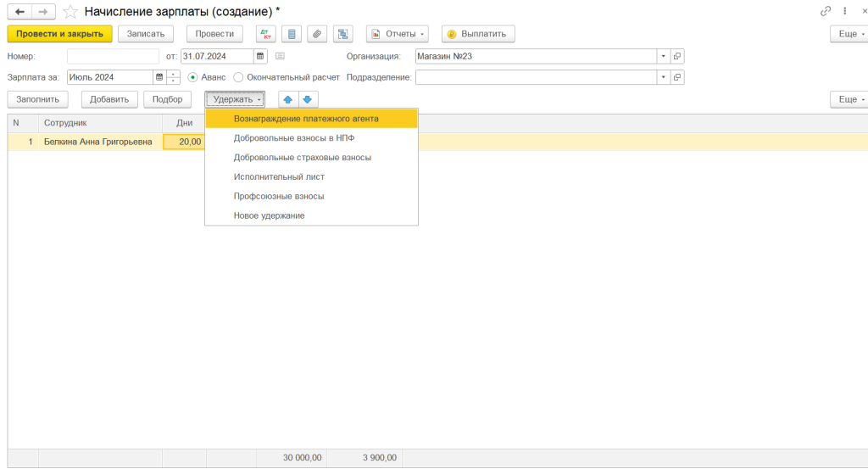Viewport: 868px width, 469px height.
Task: Move row up with blue arrow
Action: coord(288,99)
